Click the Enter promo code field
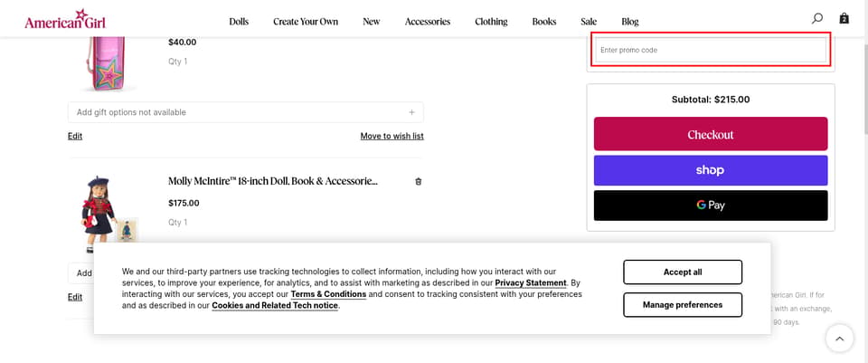The height and width of the screenshot is (363, 868). coord(711,50)
